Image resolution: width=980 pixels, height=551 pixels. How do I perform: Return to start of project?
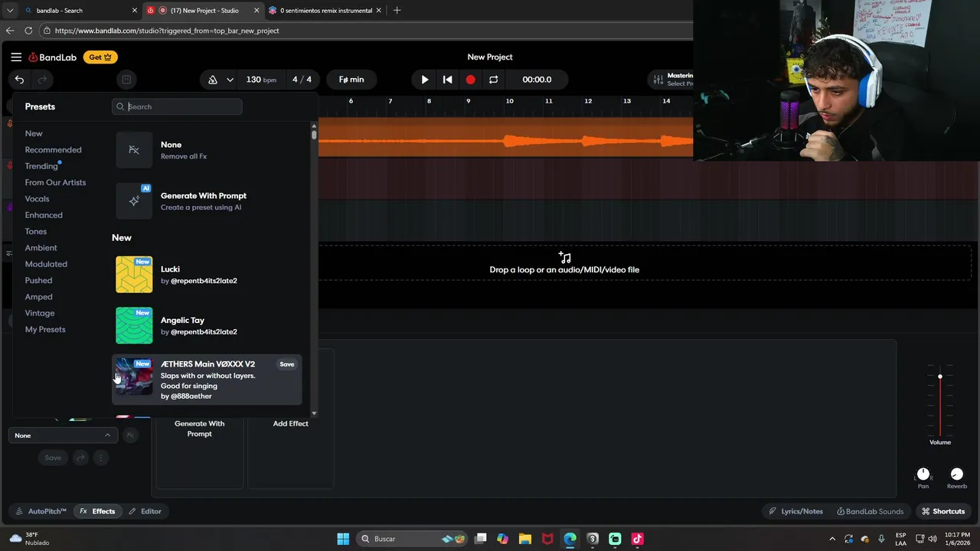(x=448, y=80)
